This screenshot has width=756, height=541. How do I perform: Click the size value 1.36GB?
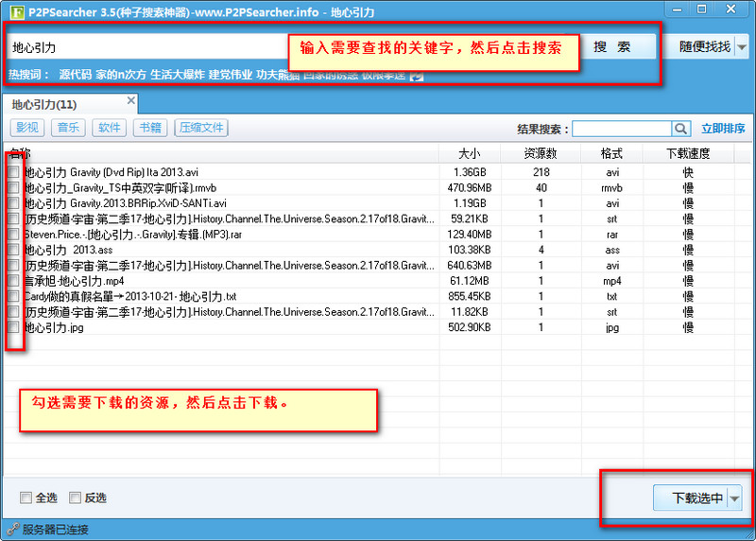(x=470, y=172)
